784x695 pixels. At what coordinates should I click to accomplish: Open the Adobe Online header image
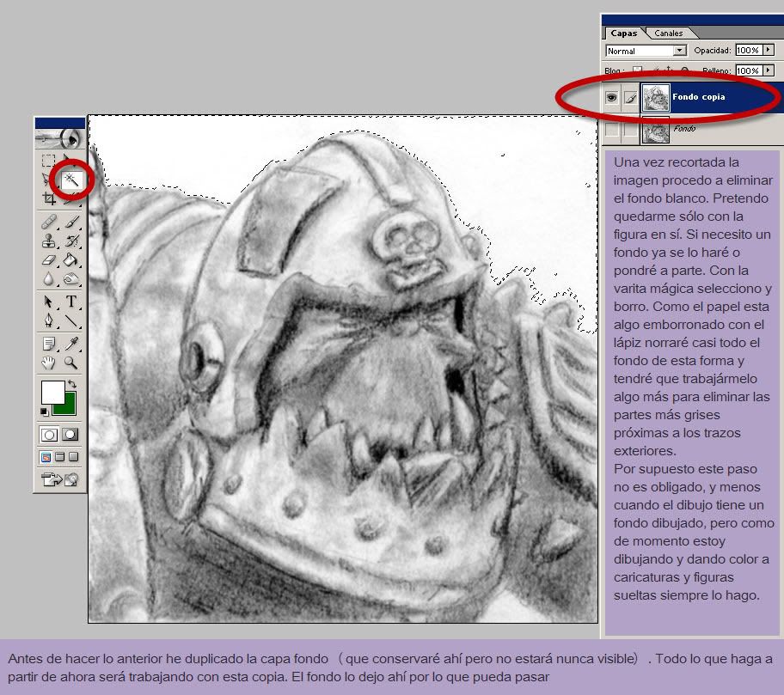[60, 138]
